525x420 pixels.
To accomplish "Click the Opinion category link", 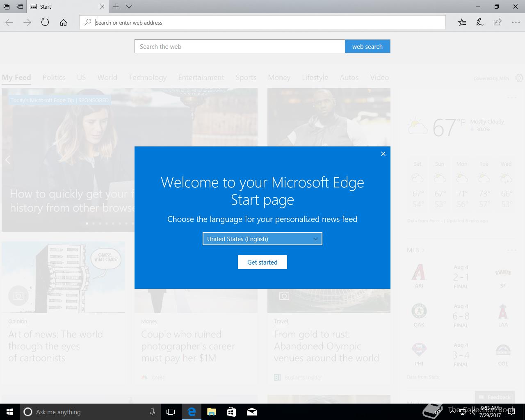I will point(18,322).
